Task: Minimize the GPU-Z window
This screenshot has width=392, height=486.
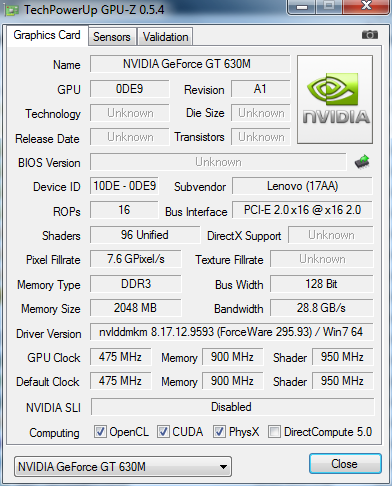Action: [x=302, y=7]
